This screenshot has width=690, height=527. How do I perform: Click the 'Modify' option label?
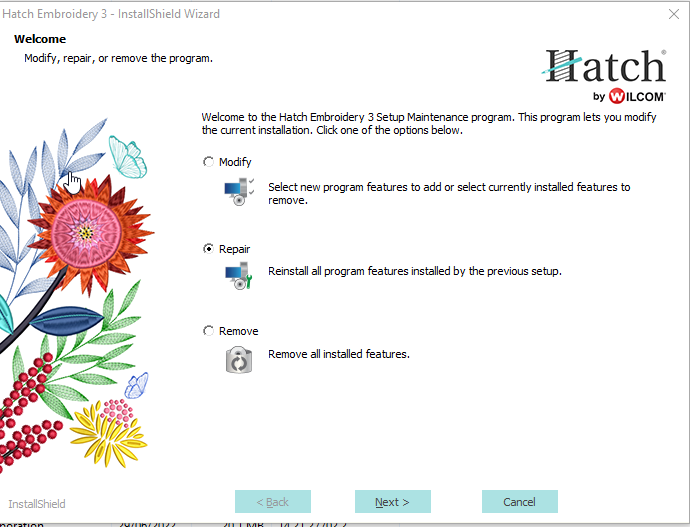pyautogui.click(x=235, y=162)
